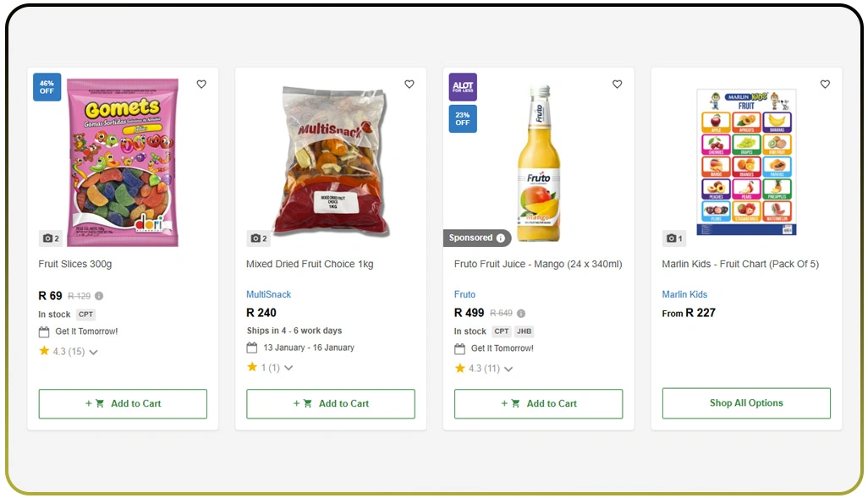Click Shop All Options for Marlin Kids
This screenshot has width=868, height=498.
pos(745,403)
